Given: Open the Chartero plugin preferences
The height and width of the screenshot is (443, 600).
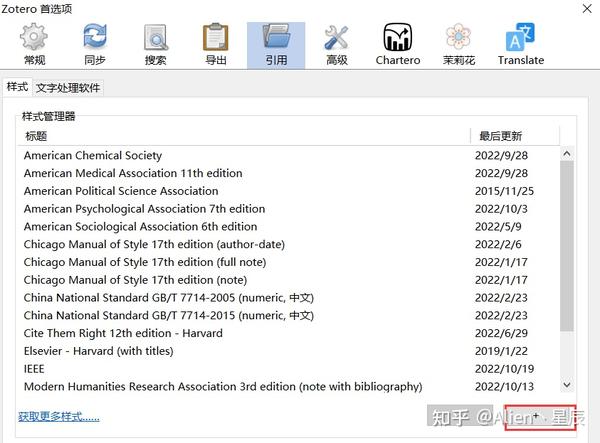Looking at the screenshot, I should tap(398, 45).
